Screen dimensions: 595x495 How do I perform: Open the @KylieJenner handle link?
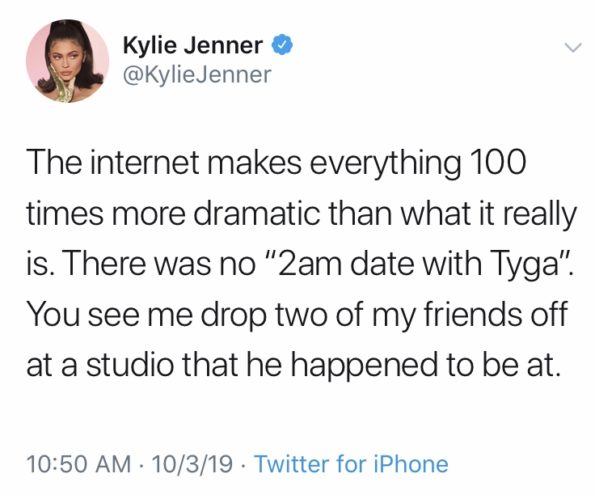pyautogui.click(x=197, y=75)
